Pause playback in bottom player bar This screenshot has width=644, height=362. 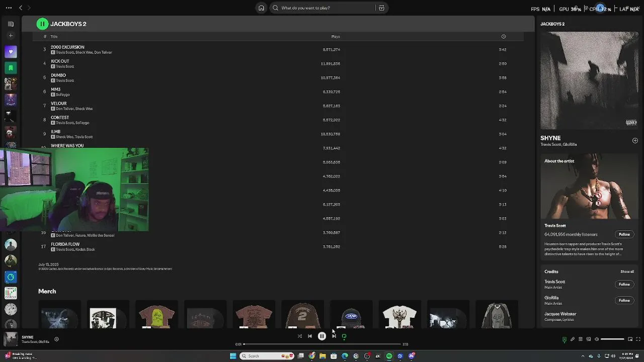[x=322, y=336]
